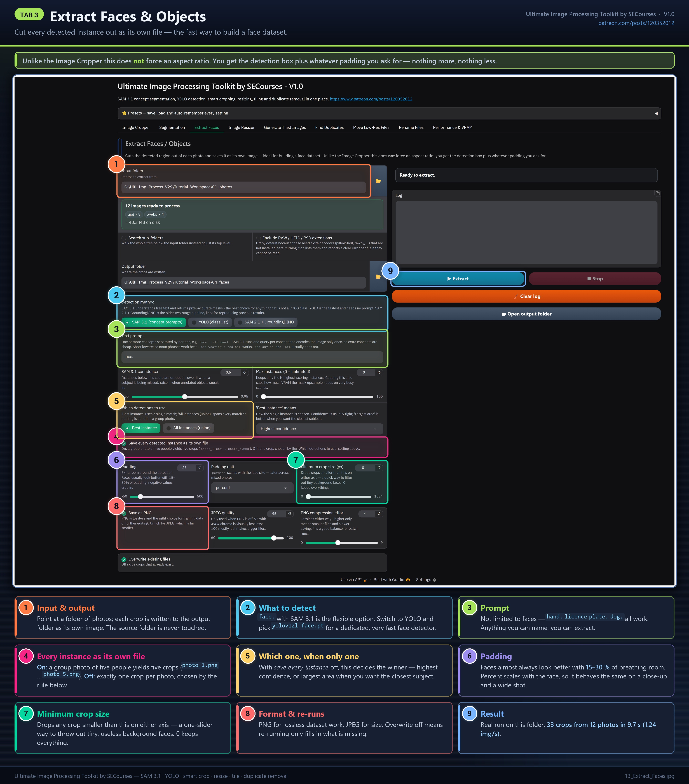
Task: Click the Minimum crop size slider
Action: 339,497
